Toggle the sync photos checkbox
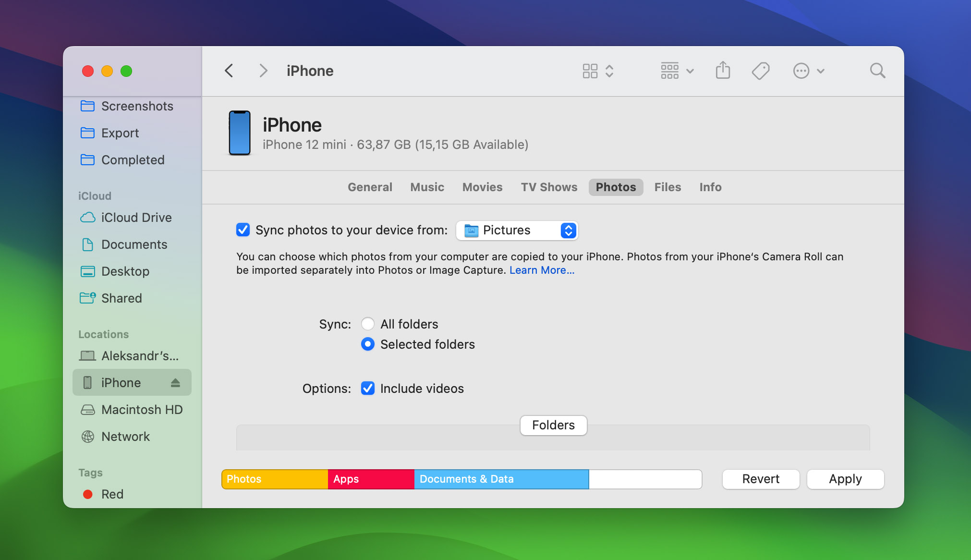This screenshot has width=971, height=560. click(x=243, y=231)
